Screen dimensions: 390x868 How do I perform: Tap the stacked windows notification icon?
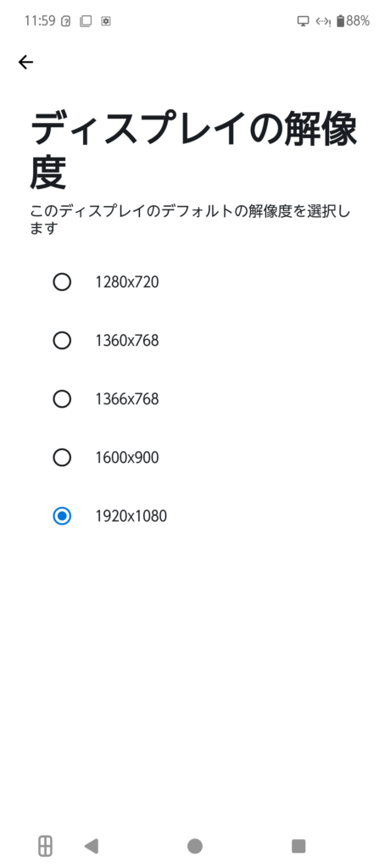pyautogui.click(x=86, y=21)
